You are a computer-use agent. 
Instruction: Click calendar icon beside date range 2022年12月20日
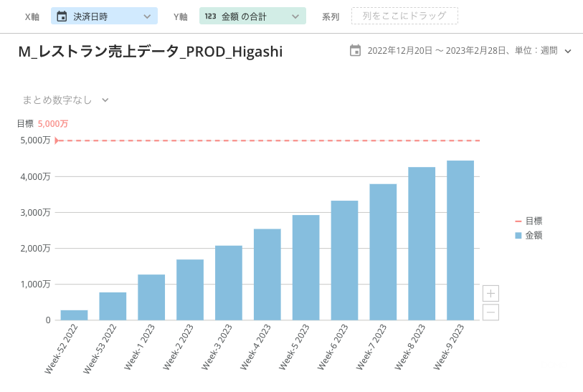[x=355, y=50]
